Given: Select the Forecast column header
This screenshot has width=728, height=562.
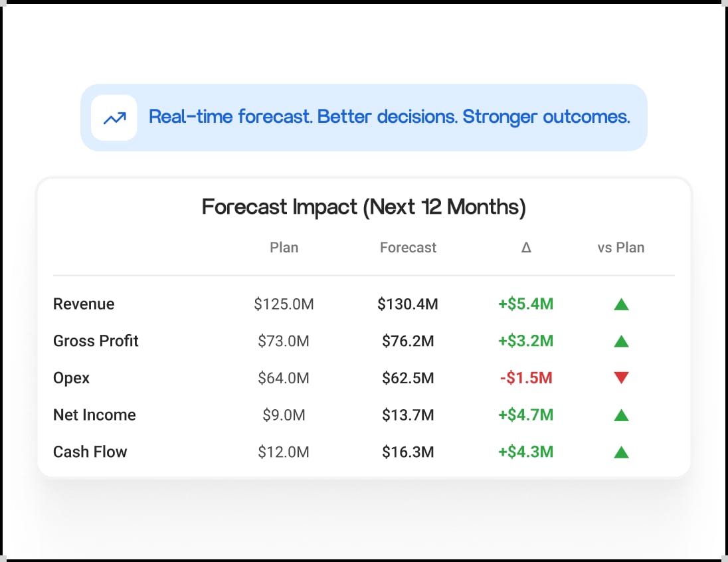Looking at the screenshot, I should [408, 248].
